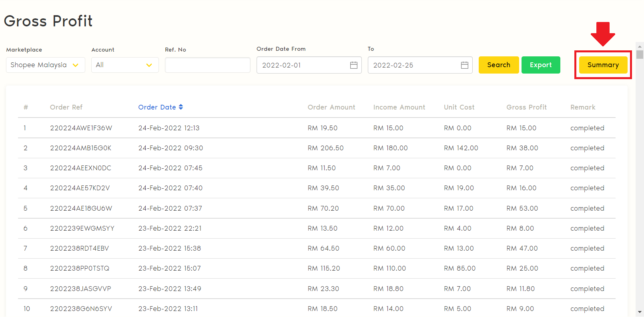Screen dimensions: 644x317
Task: Click the scrollbar up arrow
Action: click(x=640, y=45)
